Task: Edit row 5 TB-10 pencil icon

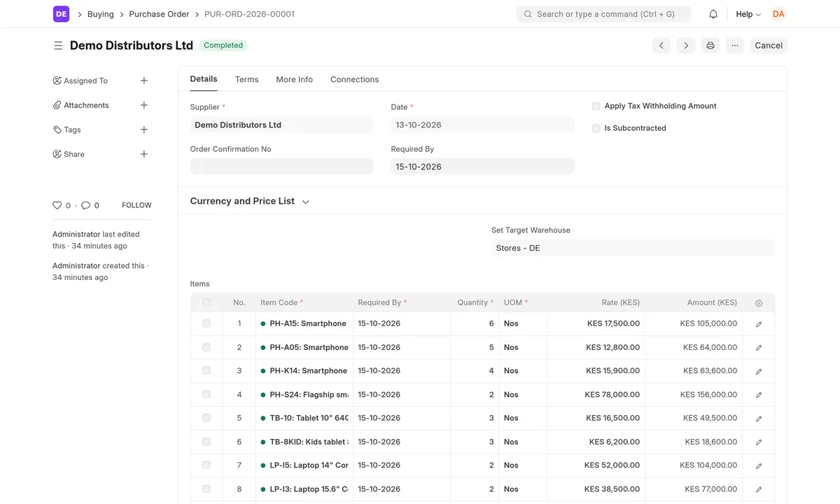Action: [759, 419]
